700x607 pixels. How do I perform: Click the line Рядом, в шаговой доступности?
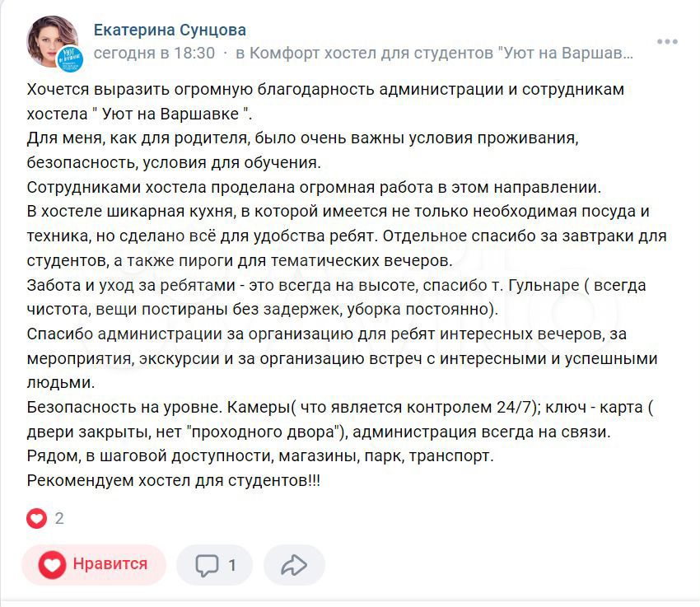(x=260, y=456)
